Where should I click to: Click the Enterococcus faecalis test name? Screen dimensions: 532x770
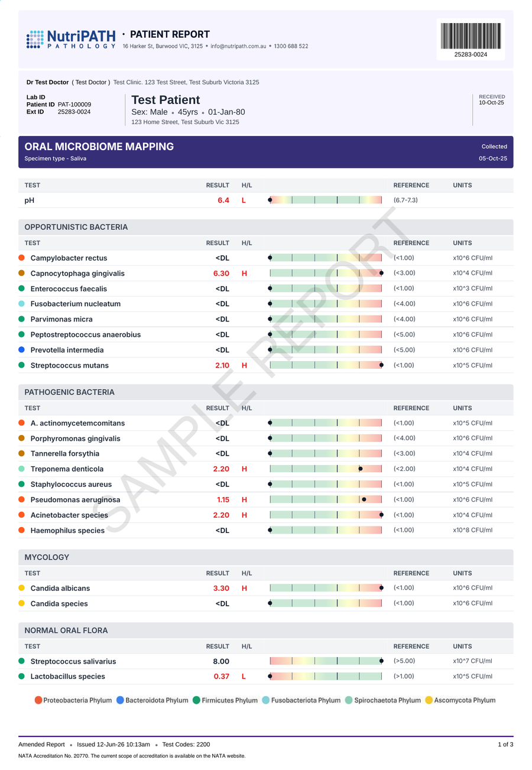click(x=69, y=289)
